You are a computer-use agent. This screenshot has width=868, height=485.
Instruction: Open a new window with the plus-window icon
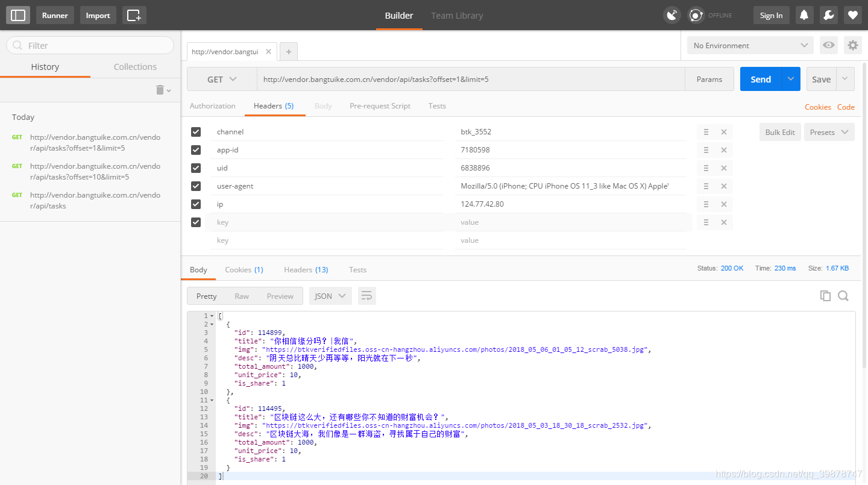(134, 15)
